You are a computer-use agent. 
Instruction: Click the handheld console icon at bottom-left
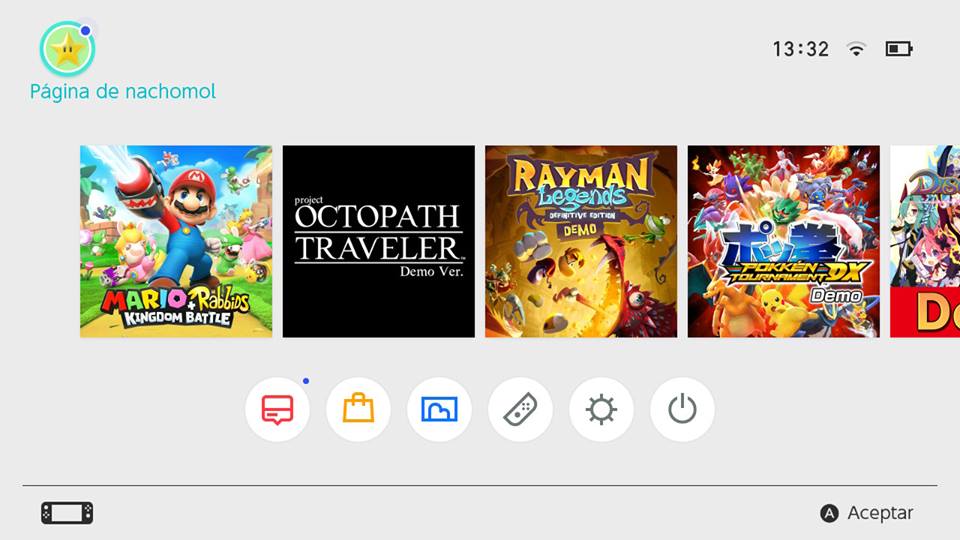pyautogui.click(x=67, y=513)
